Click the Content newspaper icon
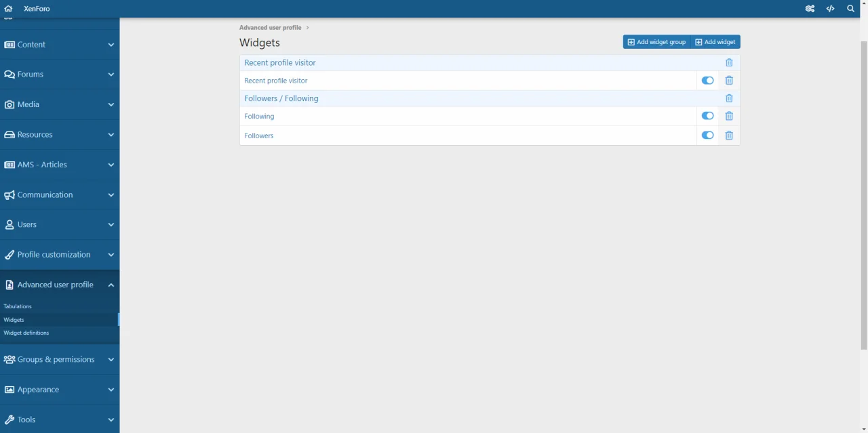Screen dimensions: 868x433 click(x=9, y=45)
